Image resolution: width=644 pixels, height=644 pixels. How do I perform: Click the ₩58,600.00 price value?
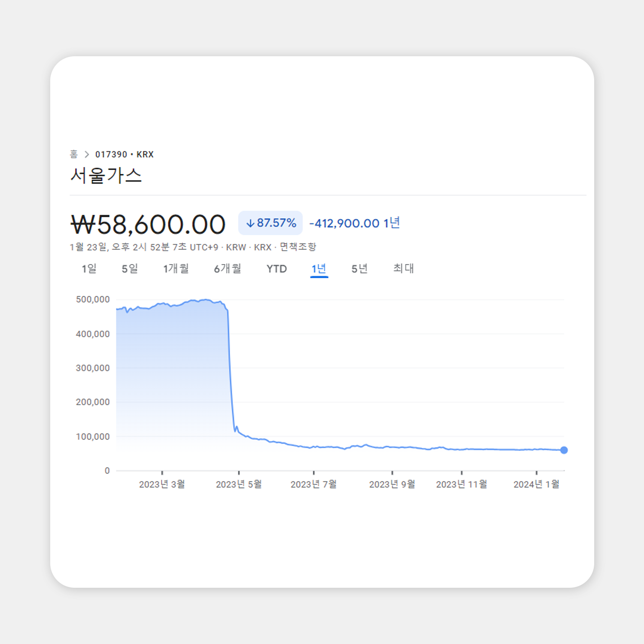(148, 225)
